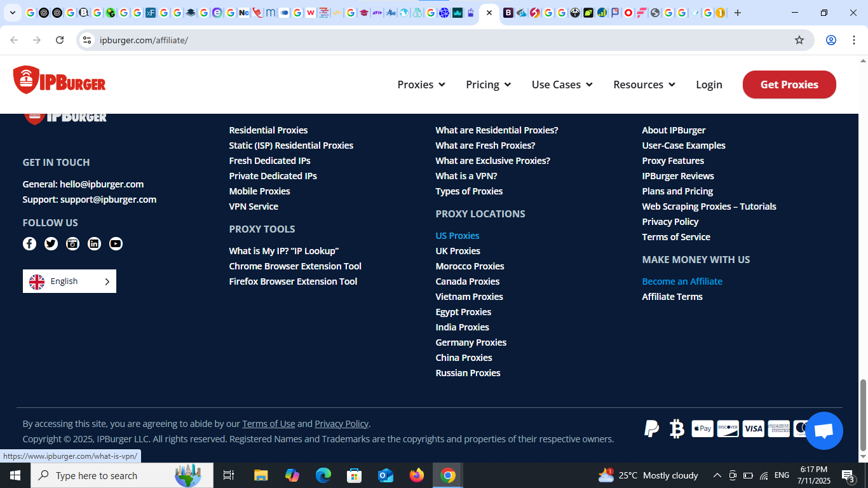
Task: Open the Instagram social icon
Action: (x=72, y=243)
